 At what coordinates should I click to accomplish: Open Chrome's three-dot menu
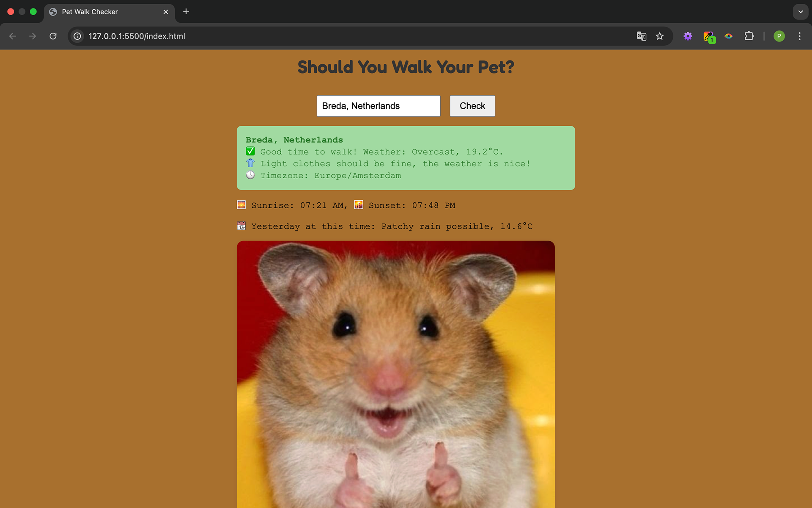tap(799, 36)
